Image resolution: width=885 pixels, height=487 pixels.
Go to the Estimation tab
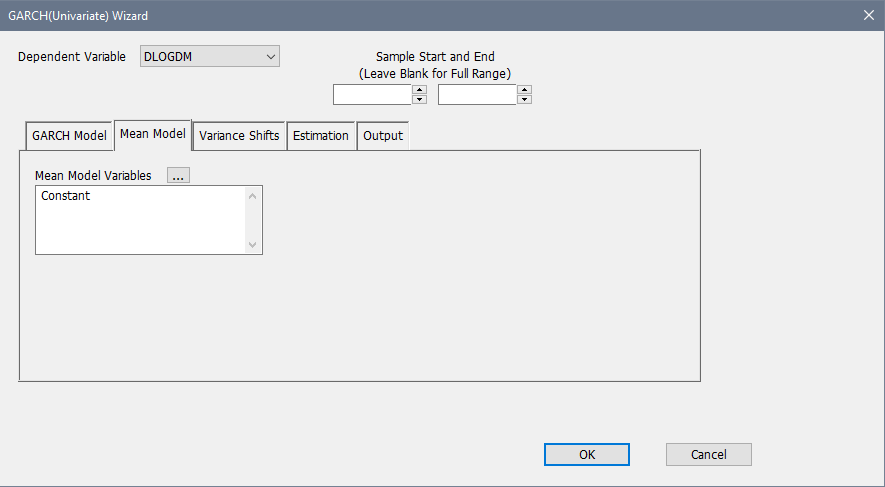point(321,136)
